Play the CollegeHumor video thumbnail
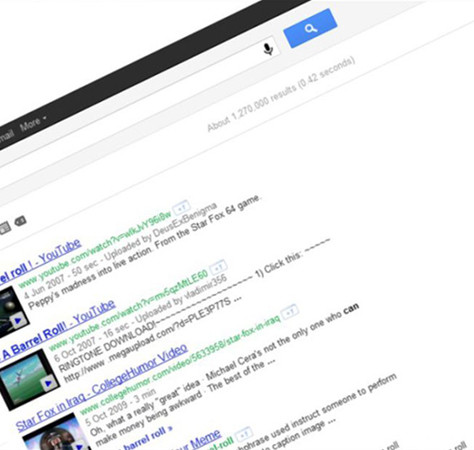This screenshot has width=474, height=450. coord(57,433)
